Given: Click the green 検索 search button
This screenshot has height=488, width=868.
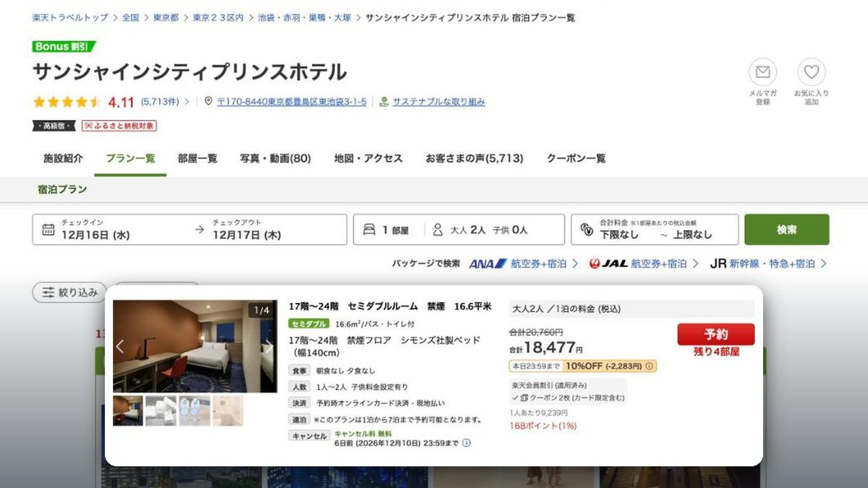Looking at the screenshot, I should click(787, 230).
